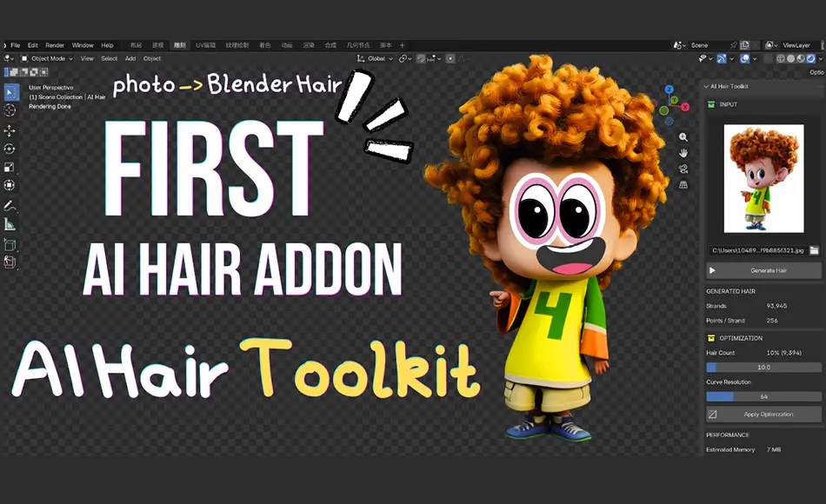This screenshot has height=504, width=826.
Task: Click the Generate Hair button
Action: click(x=763, y=270)
